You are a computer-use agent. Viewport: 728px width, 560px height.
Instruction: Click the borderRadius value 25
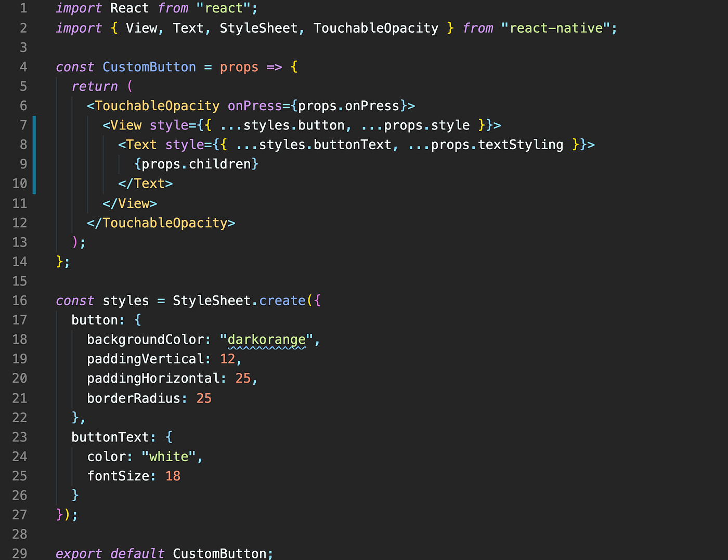point(204,398)
